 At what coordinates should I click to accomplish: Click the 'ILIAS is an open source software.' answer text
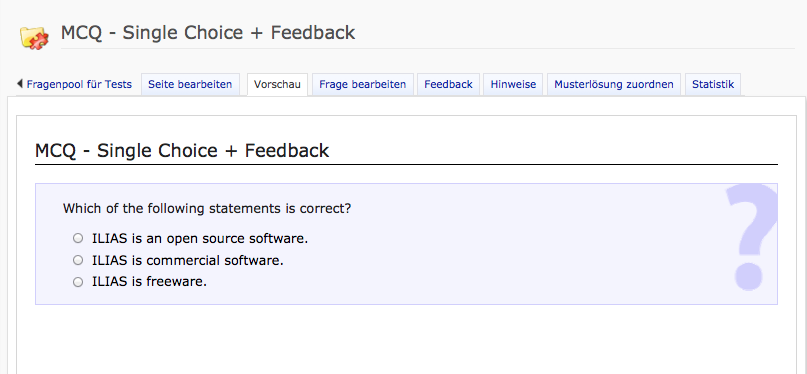(200, 239)
